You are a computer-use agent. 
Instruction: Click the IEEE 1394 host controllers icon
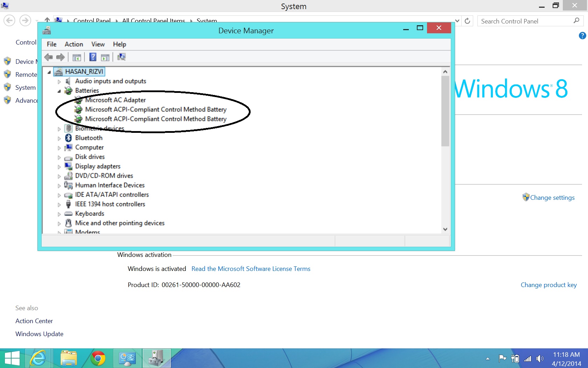68,204
